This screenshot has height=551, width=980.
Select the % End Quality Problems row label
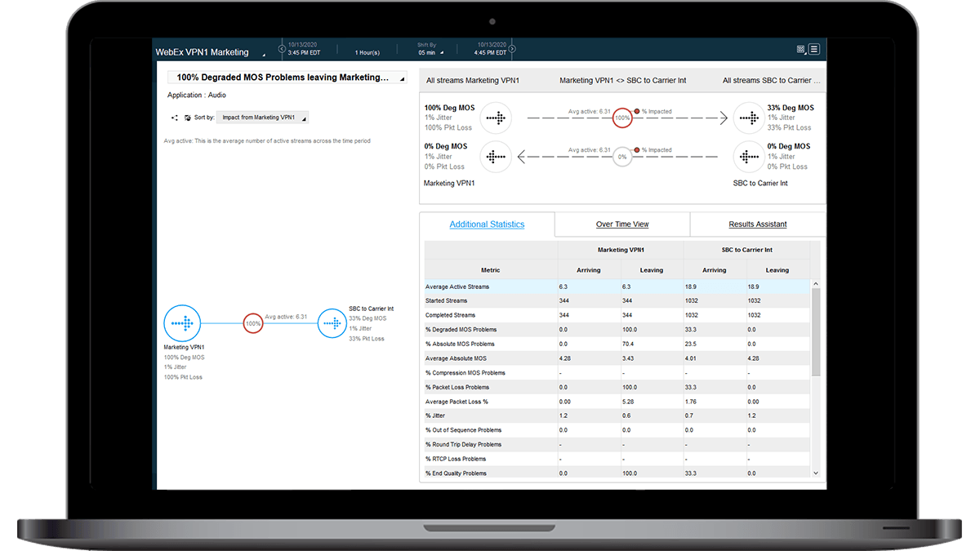click(x=456, y=473)
